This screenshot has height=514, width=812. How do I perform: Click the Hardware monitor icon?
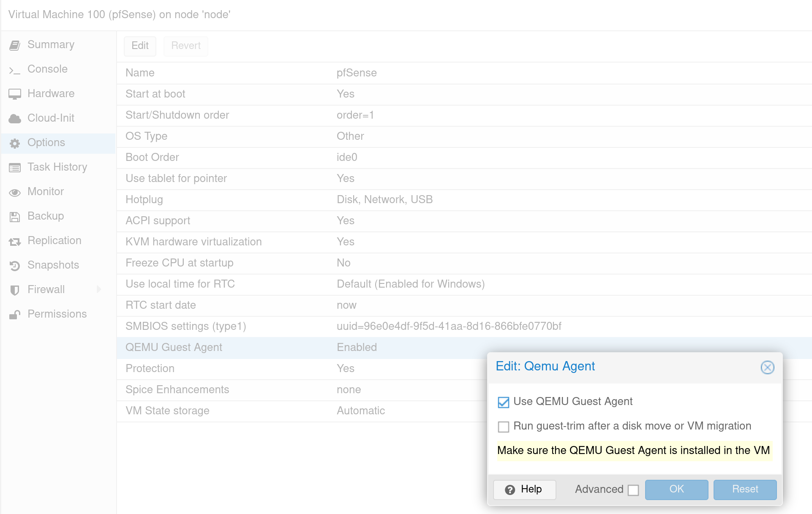tap(15, 94)
